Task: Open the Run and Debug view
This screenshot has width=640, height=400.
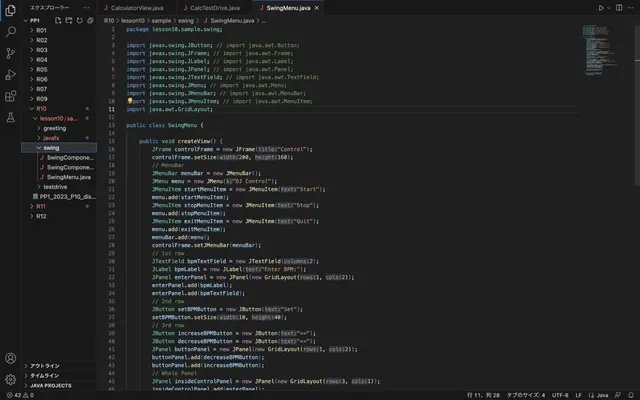Action: [11, 75]
